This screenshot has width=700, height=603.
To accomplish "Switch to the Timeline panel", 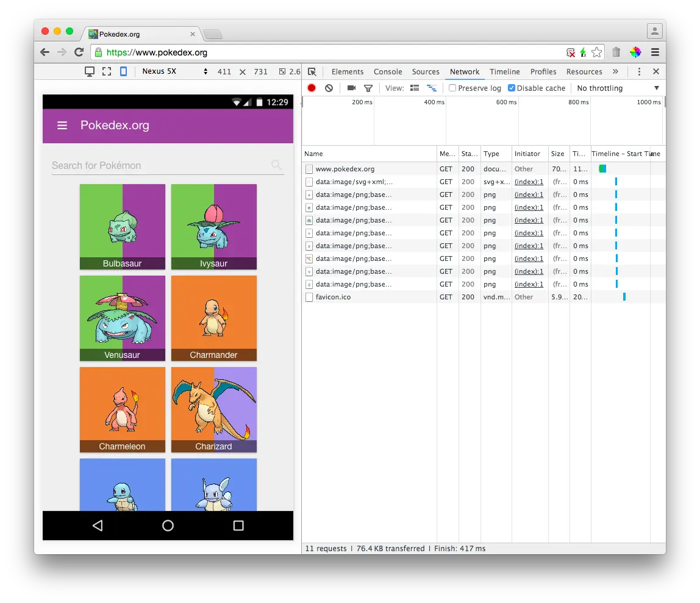I will [504, 71].
